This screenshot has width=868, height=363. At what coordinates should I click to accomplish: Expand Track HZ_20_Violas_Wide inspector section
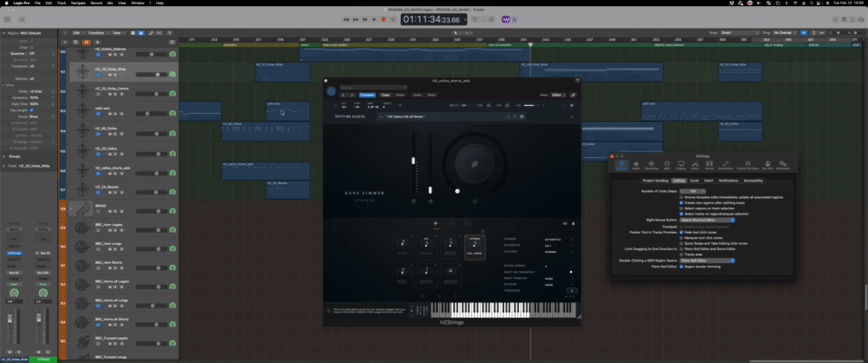tap(4, 166)
